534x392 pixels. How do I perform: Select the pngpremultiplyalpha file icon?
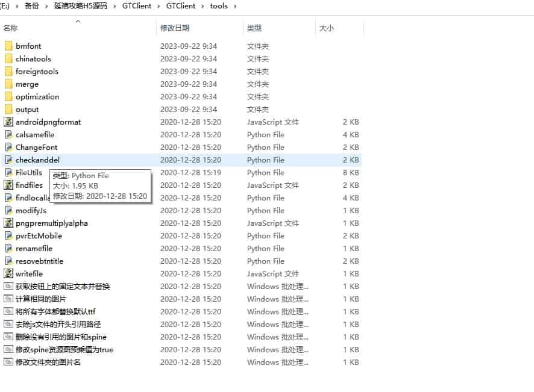point(8,223)
